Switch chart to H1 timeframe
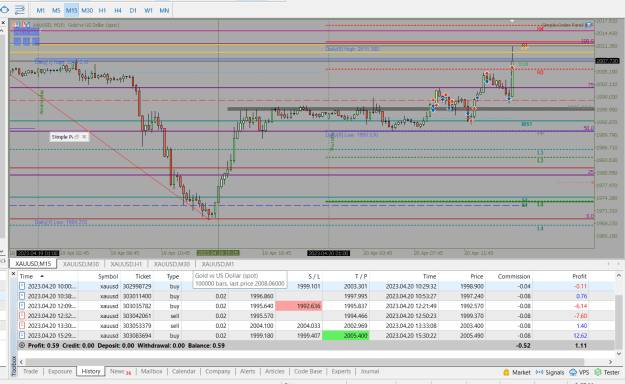The height and width of the screenshot is (384, 625). (x=102, y=10)
